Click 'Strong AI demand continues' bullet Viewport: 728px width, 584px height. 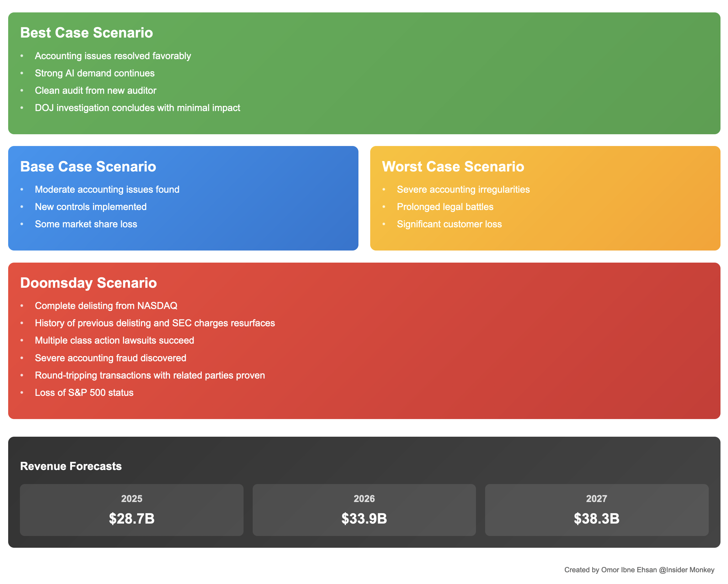click(x=95, y=73)
